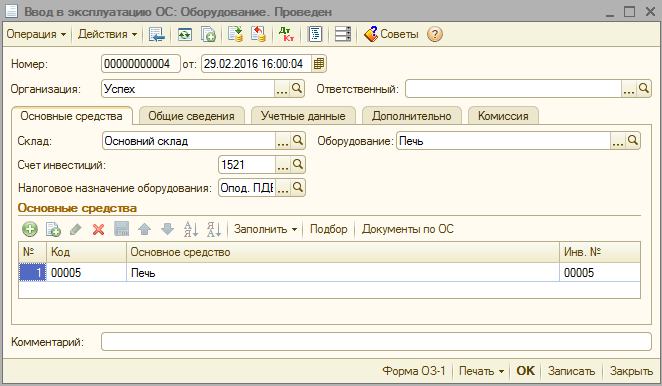Click the finish editing (save) table icon
662x386 pixels.
[122, 229]
